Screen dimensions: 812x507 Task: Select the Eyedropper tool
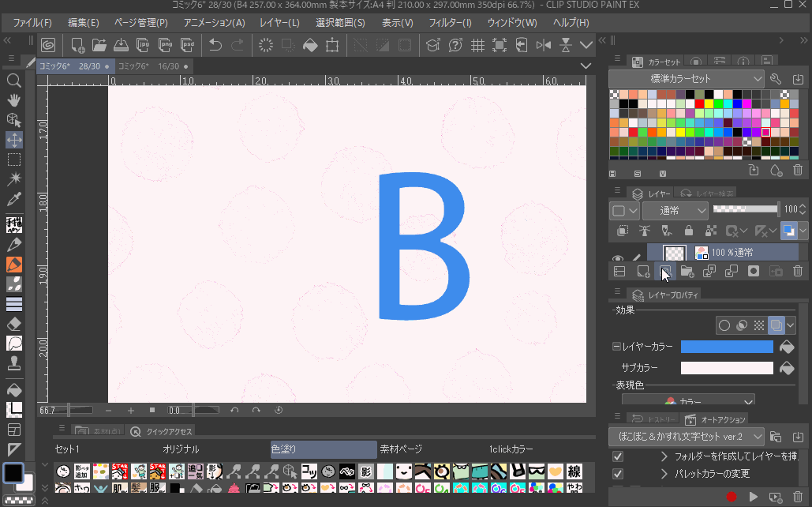coord(13,199)
